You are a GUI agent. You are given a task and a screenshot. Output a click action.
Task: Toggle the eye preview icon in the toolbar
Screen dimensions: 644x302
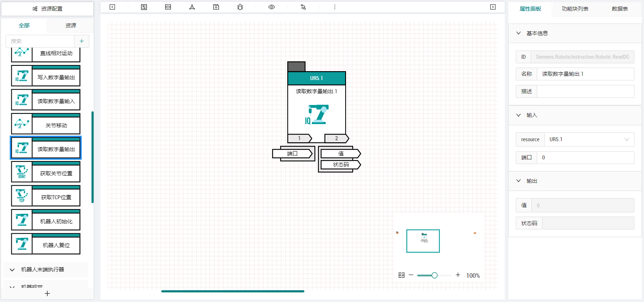click(x=272, y=7)
